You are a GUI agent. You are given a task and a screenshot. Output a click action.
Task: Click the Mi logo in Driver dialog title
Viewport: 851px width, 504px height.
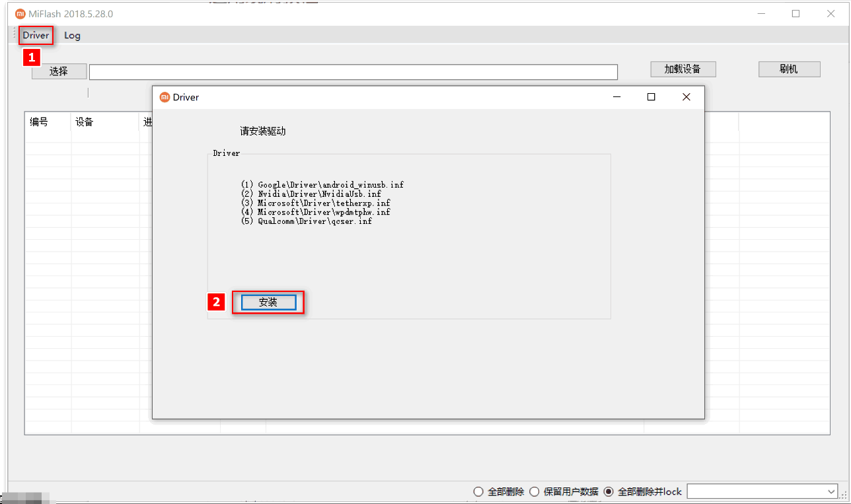click(x=165, y=97)
